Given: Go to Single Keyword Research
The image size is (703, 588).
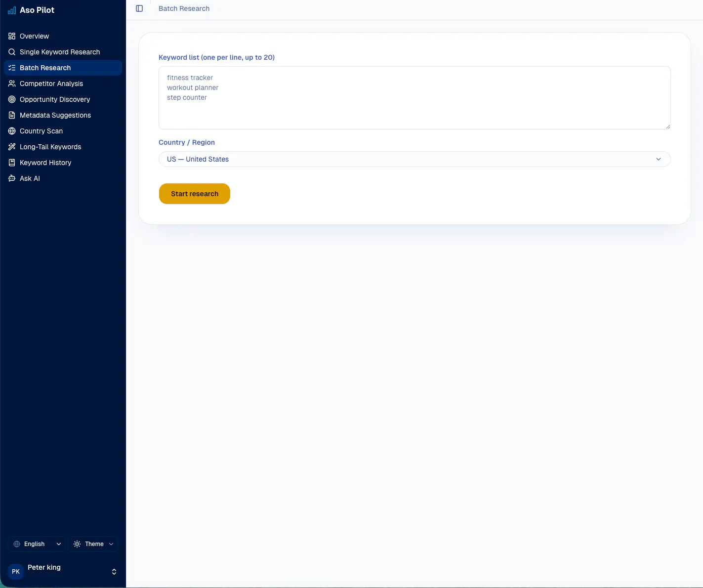Looking at the screenshot, I should pyautogui.click(x=63, y=52).
